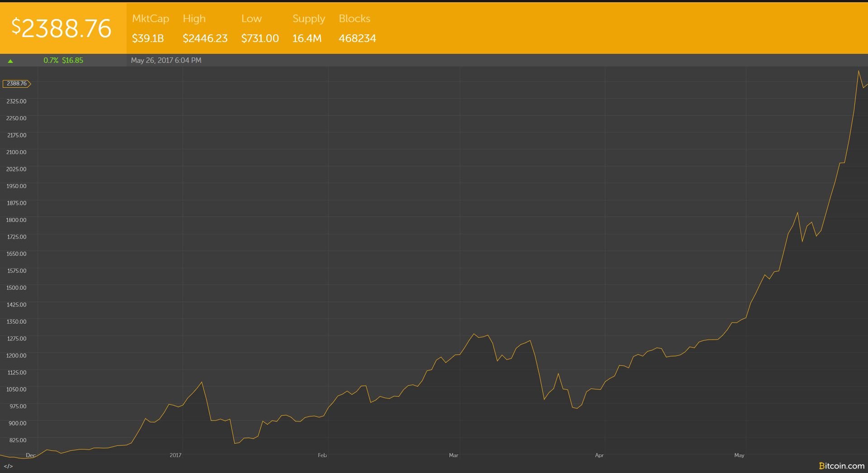
Task: Click the 1650.00 y-axis label
Action: point(16,254)
